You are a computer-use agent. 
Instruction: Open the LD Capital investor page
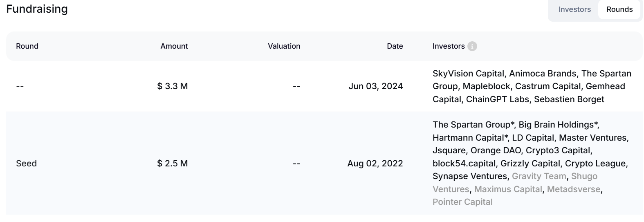click(533, 138)
